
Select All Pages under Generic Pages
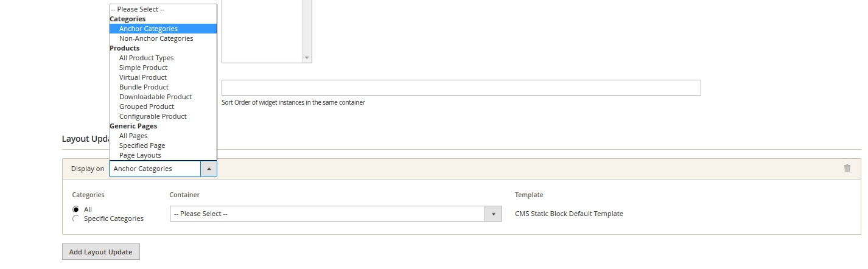click(133, 136)
